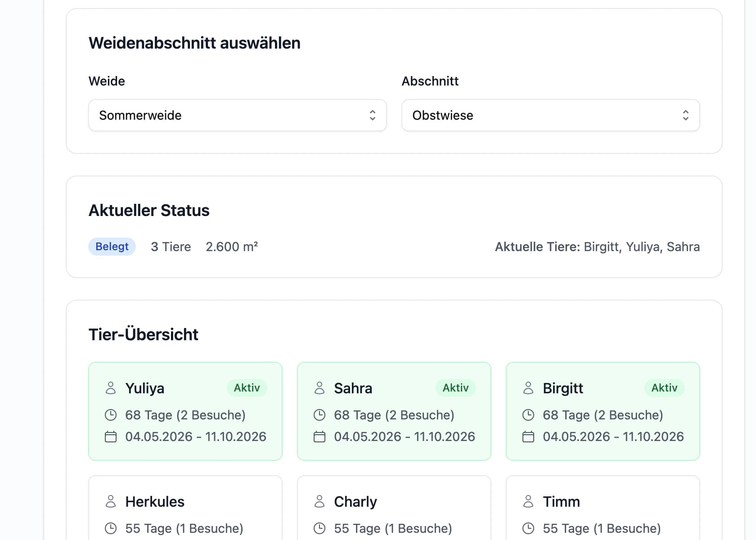The width and height of the screenshot is (756, 540).
Task: Click the Belegt status badge
Action: click(112, 247)
